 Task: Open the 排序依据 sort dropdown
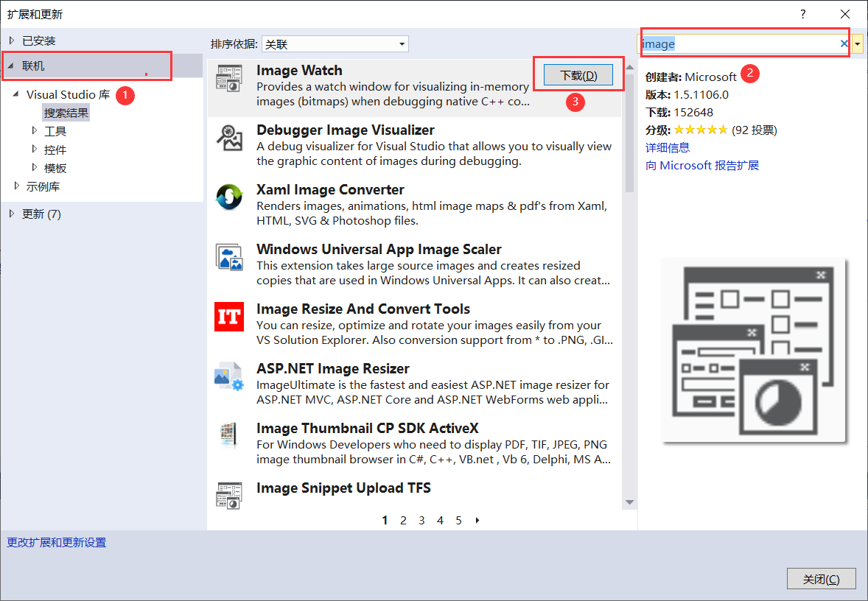pos(335,43)
